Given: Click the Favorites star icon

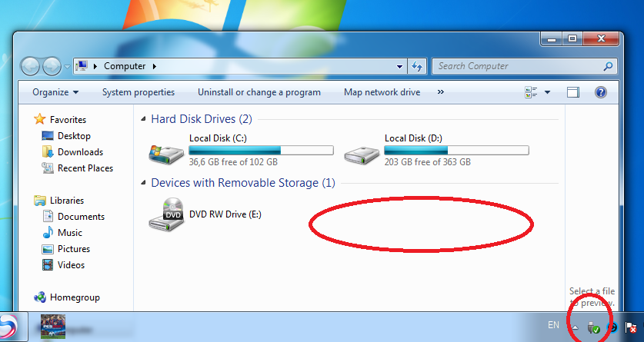Looking at the screenshot, I should pyautogui.click(x=40, y=119).
